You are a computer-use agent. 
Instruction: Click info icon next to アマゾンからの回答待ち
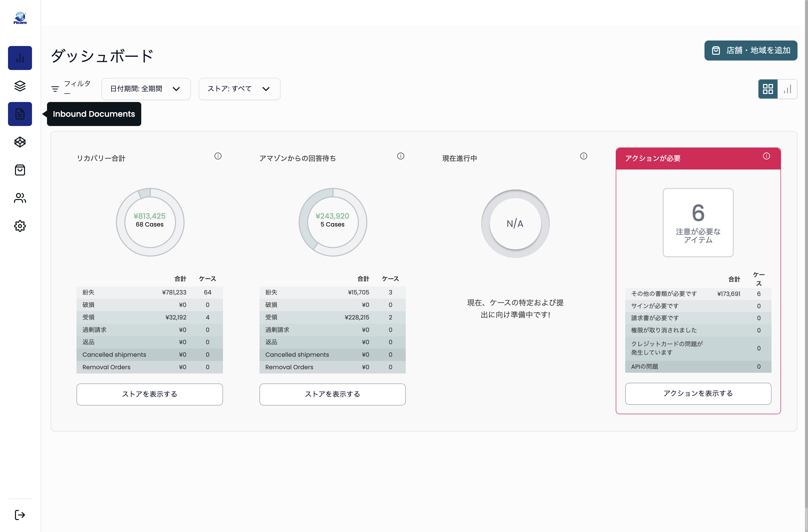[400, 156]
